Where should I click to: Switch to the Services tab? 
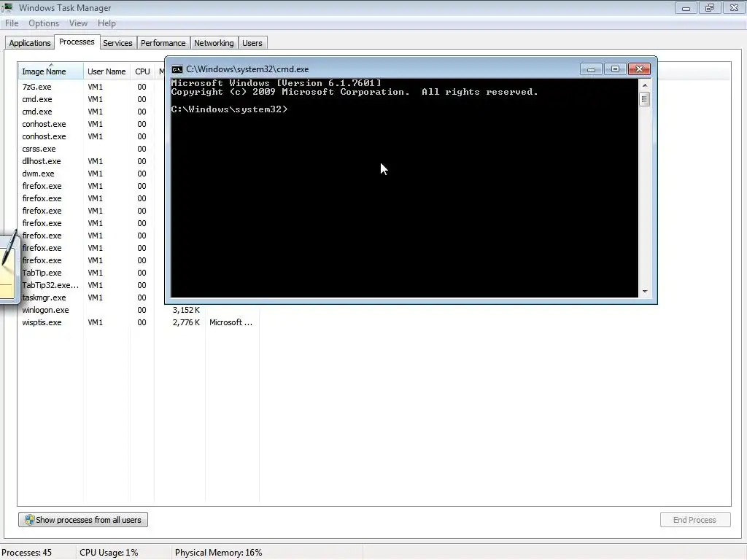pos(117,43)
